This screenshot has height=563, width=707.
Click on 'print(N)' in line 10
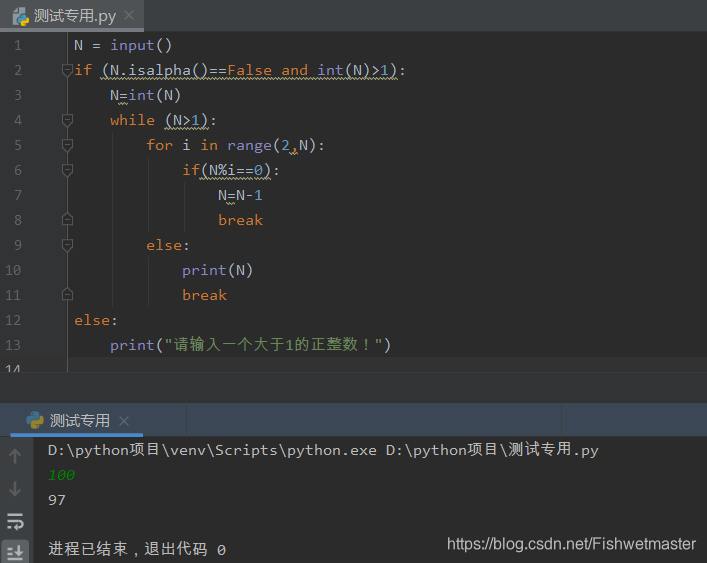pyautogui.click(x=217, y=270)
